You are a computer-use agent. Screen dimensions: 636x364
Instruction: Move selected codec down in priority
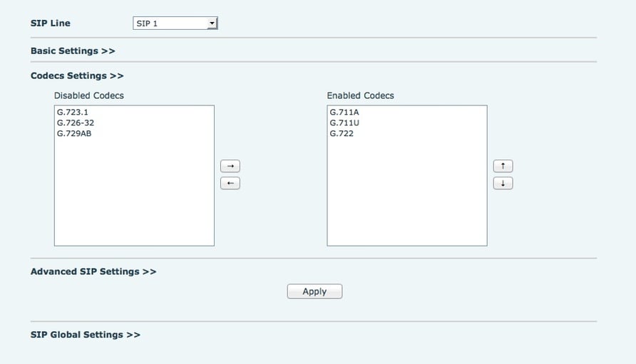[x=503, y=183]
